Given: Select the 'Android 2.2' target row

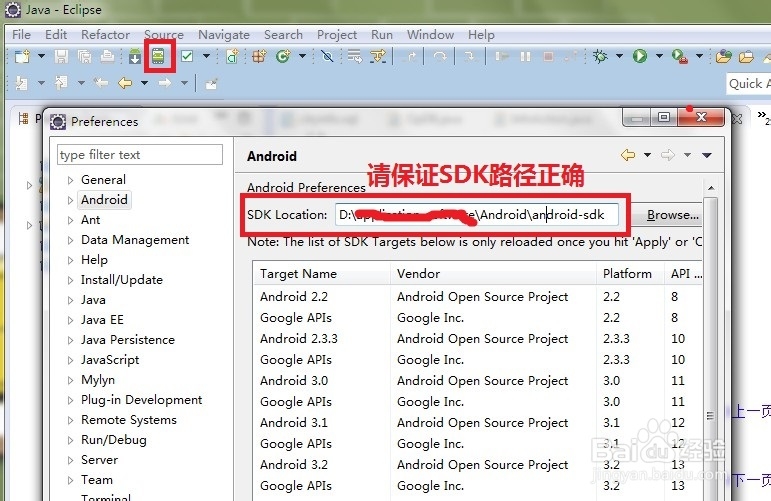Looking at the screenshot, I should coord(477,296).
